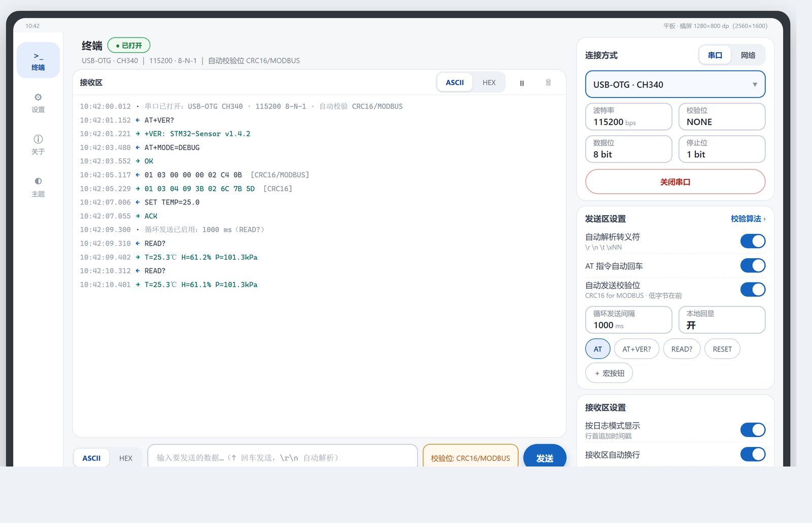The height and width of the screenshot is (523, 812).
Task: Open the 终端 terminal sidebar item
Action: tap(38, 60)
